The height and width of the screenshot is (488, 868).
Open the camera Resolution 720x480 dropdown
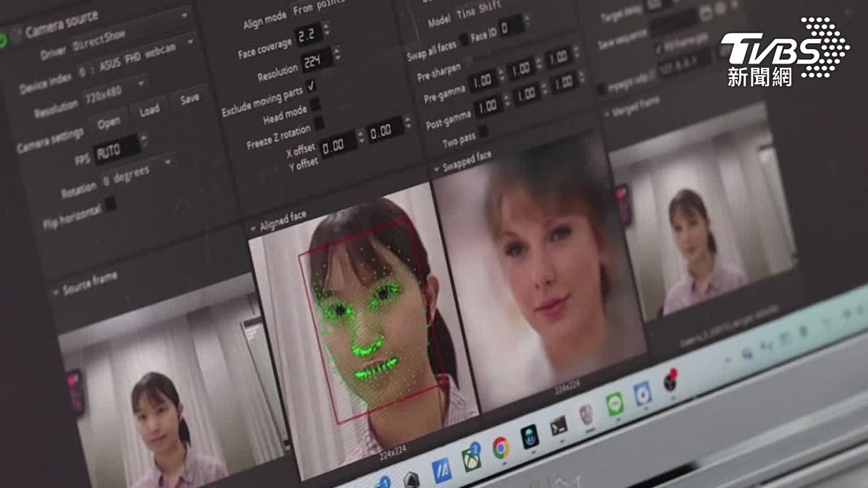(117, 95)
